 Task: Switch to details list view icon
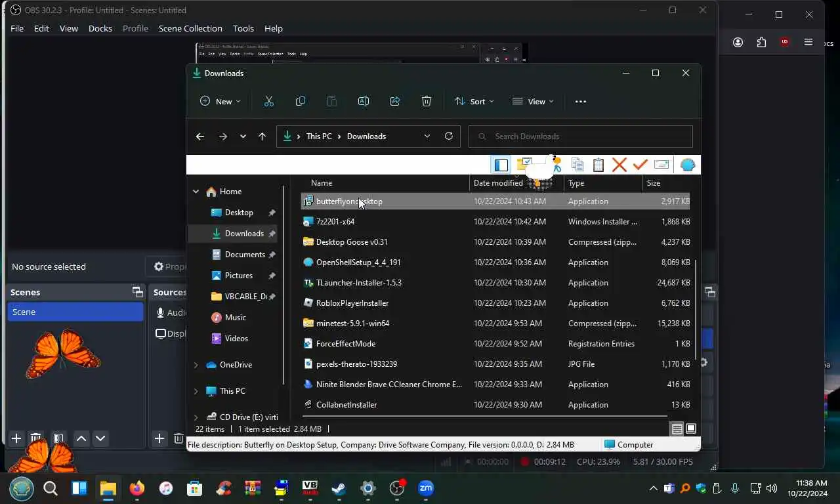(x=677, y=429)
